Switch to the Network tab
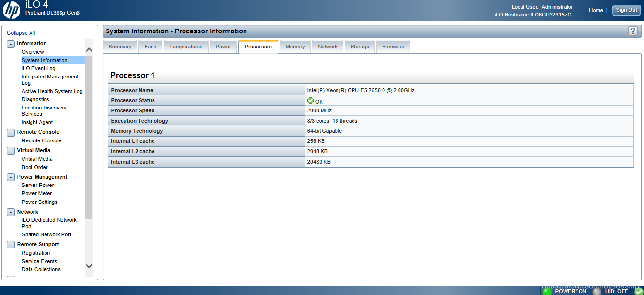Viewport: 644px width, 295px height. (328, 47)
